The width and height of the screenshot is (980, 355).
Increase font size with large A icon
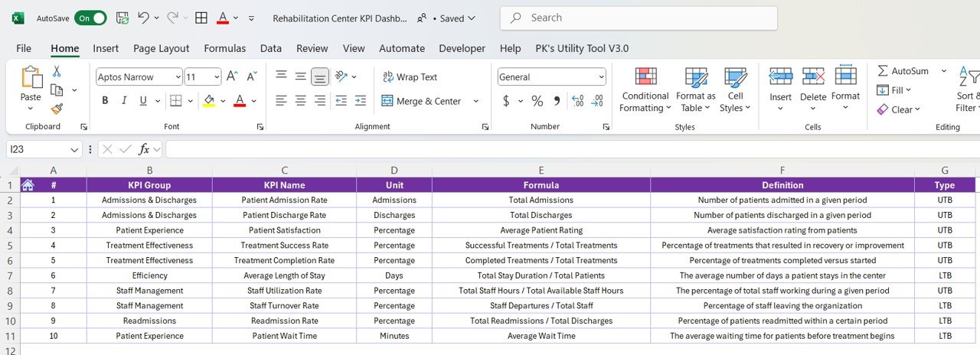pos(233,77)
